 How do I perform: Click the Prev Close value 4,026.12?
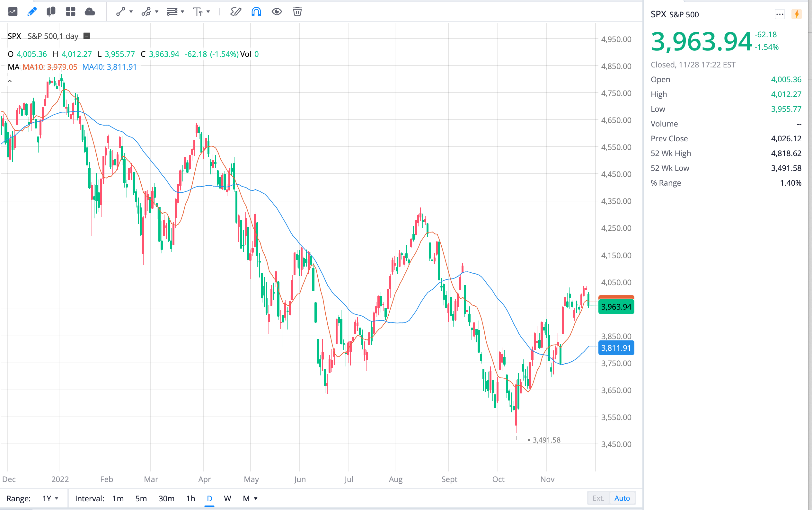[x=786, y=138]
